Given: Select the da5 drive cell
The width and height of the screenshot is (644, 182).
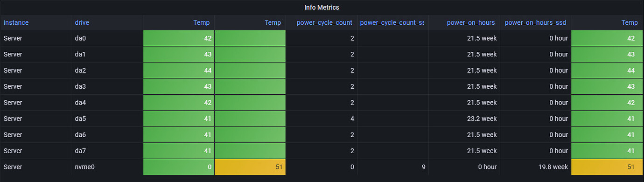Looking at the screenshot, I should [x=107, y=119].
